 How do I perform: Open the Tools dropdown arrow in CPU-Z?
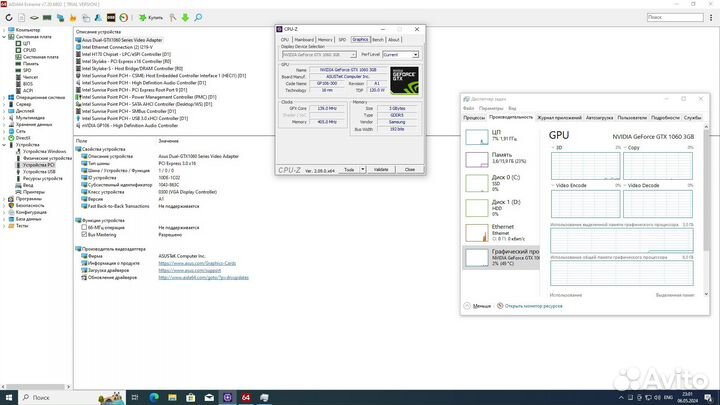tap(363, 169)
